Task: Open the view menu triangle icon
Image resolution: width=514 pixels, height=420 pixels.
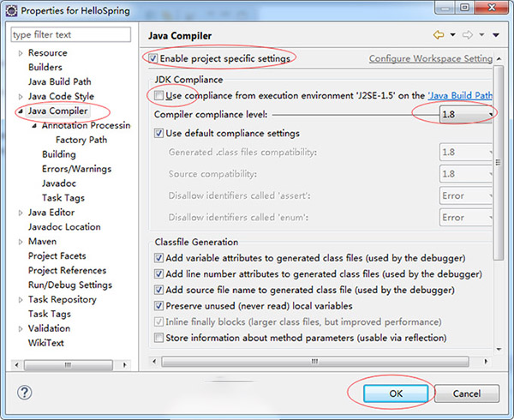Action: (x=495, y=36)
